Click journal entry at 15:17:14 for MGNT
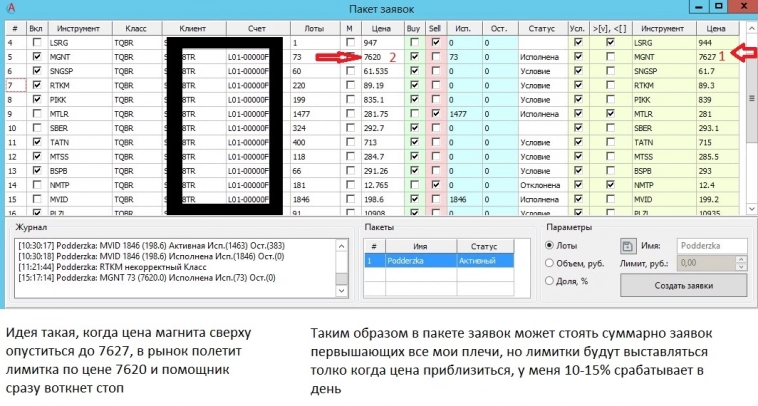 (147, 277)
